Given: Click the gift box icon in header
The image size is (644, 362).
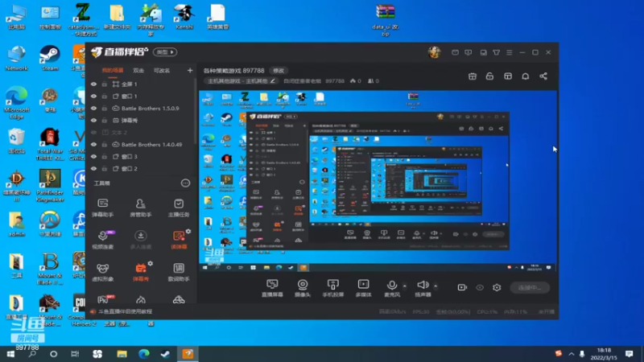Looking at the screenshot, I should coord(473,76).
